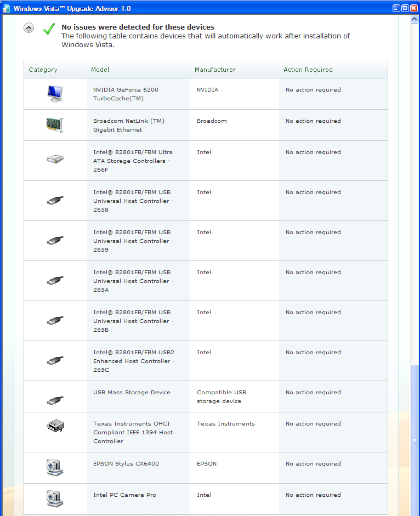Select the 'Intel PC Camera Pro' model text

(x=124, y=495)
